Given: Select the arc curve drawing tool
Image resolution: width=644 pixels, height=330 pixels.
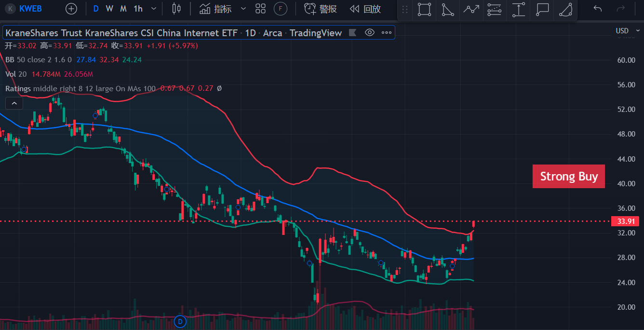Looking at the screenshot, I should (565, 9).
